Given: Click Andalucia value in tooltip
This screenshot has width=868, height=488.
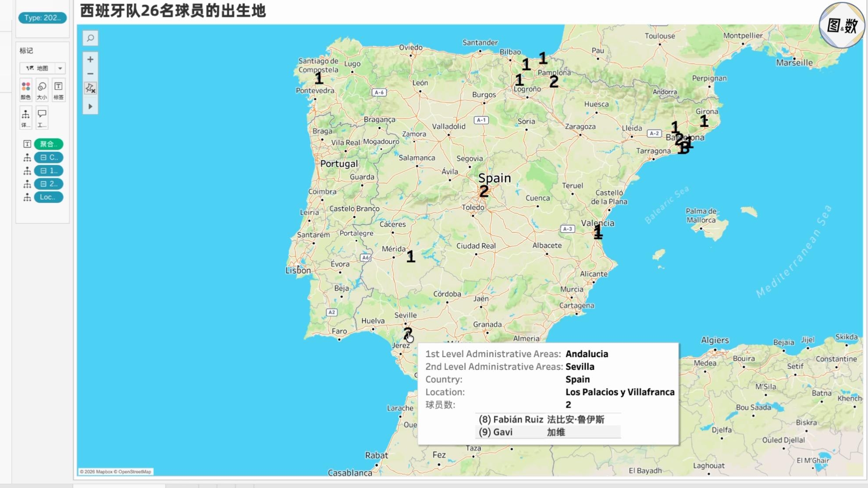Looking at the screenshot, I should pos(587,354).
